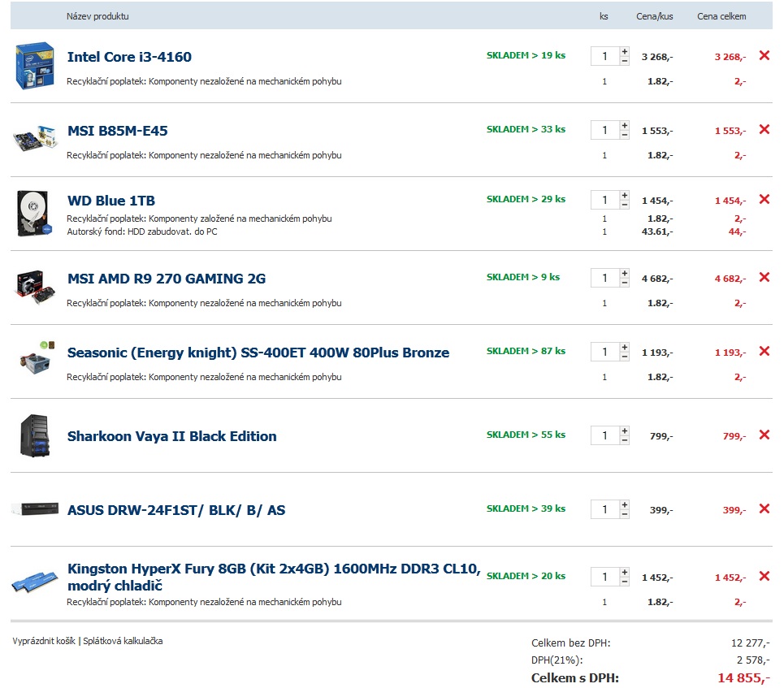This screenshot has width=784, height=688.
Task: Decrease quantity of Seasonic SS-400ET
Action: coord(625,357)
